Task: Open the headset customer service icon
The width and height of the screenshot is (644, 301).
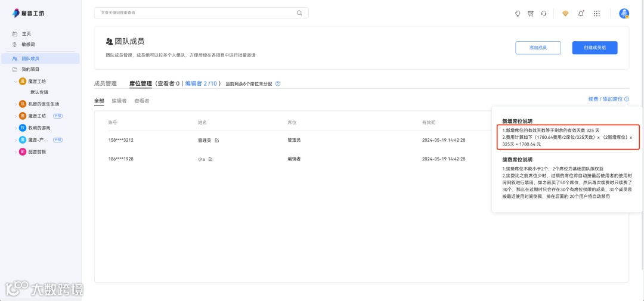Action: click(x=544, y=14)
